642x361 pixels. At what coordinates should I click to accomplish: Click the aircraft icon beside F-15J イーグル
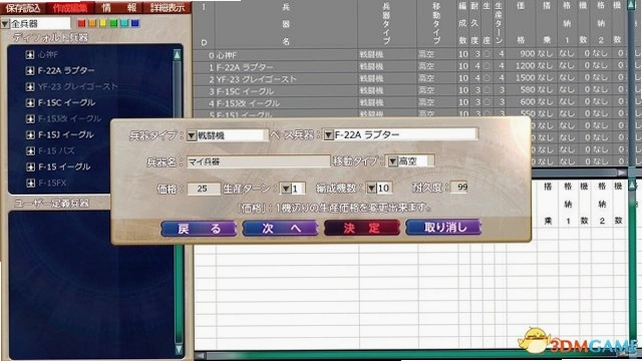tap(30, 135)
